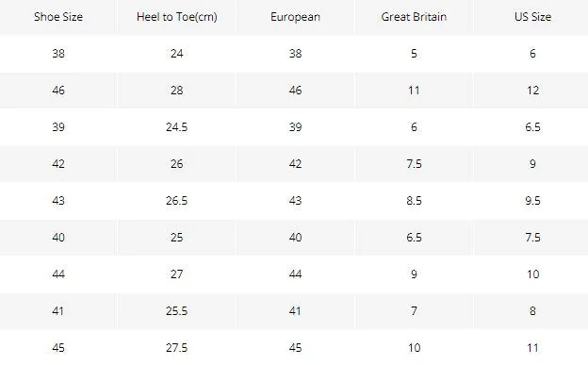
Task: Click heel to toe value 28
Action: [x=176, y=91]
